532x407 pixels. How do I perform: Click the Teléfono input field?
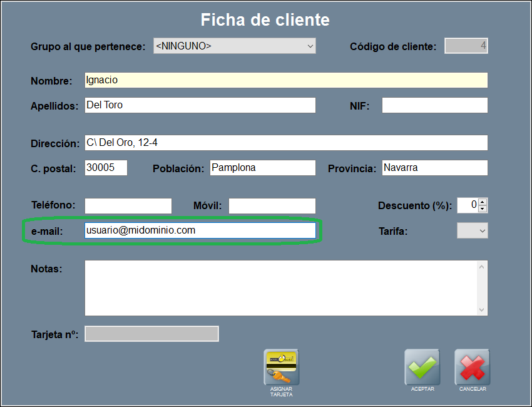point(128,206)
